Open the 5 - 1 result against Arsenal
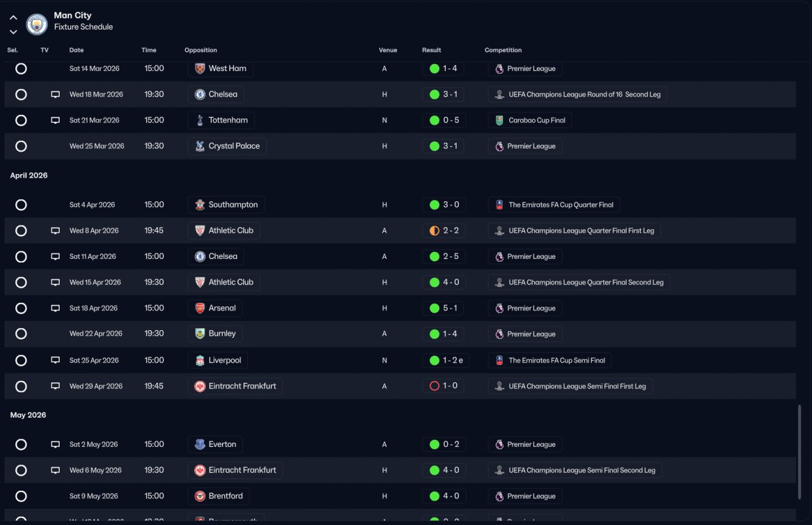 tap(443, 309)
